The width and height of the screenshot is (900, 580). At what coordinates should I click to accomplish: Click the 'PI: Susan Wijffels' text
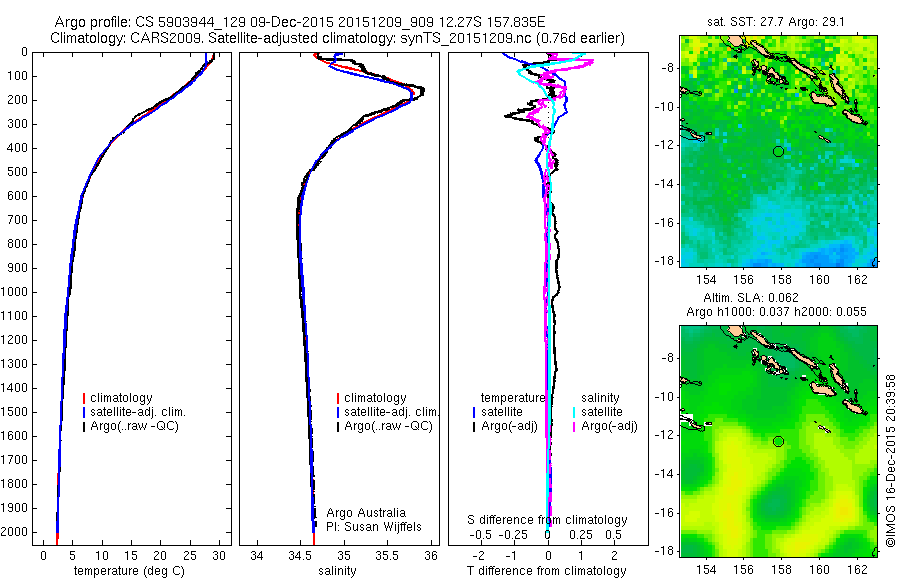(x=374, y=527)
